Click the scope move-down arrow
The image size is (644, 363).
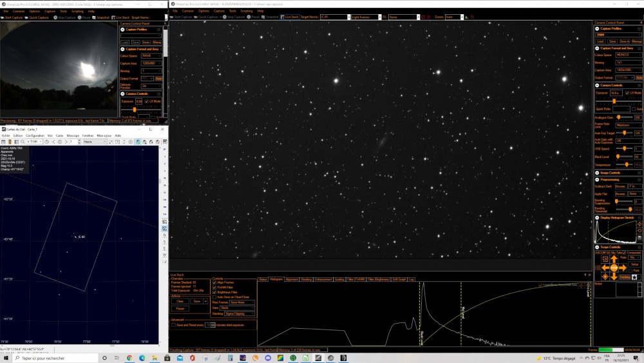(614, 276)
